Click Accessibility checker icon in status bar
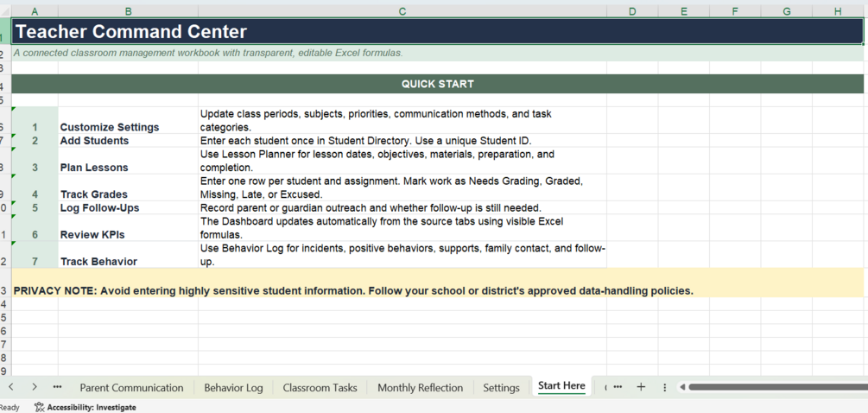This screenshot has height=413, width=868. (x=39, y=407)
